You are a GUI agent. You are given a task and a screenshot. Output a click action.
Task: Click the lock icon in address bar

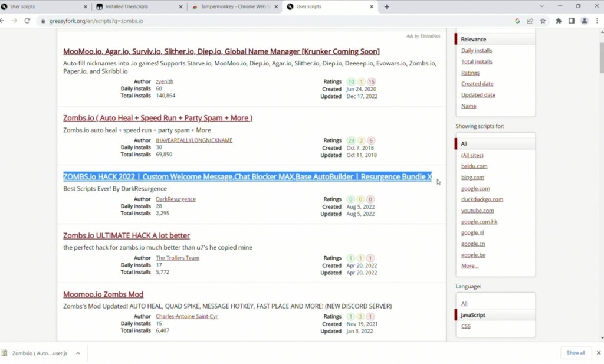point(43,21)
